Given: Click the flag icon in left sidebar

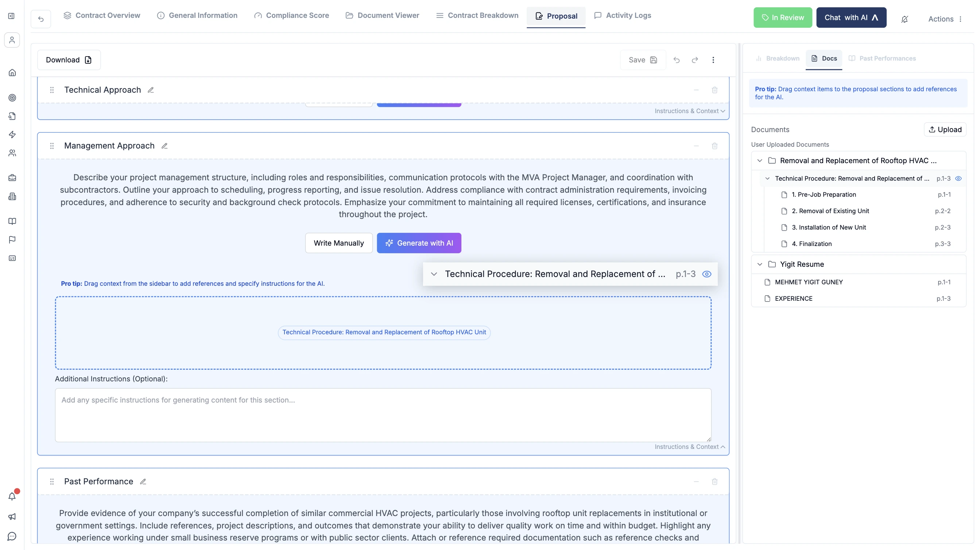Looking at the screenshot, I should click(x=12, y=239).
